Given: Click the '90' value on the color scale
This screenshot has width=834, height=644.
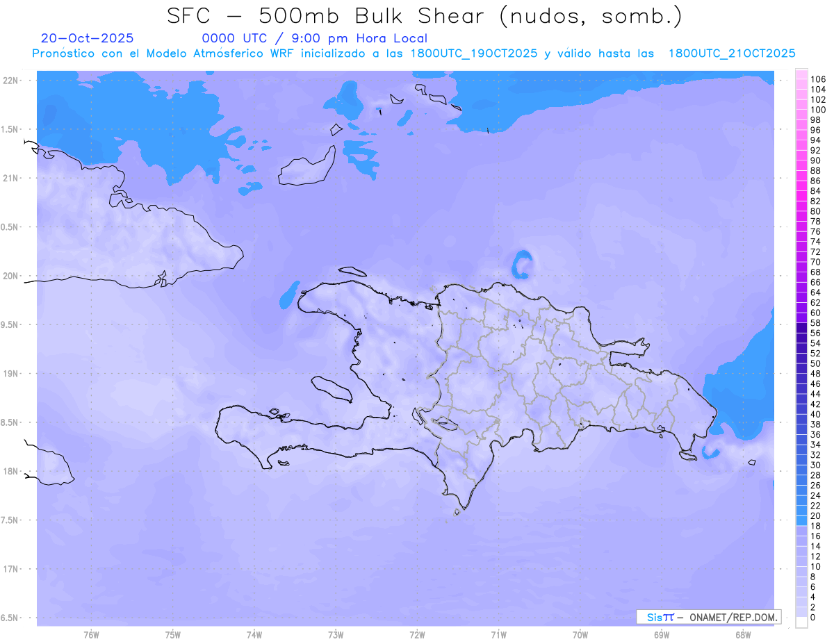Looking at the screenshot, I should (816, 160).
